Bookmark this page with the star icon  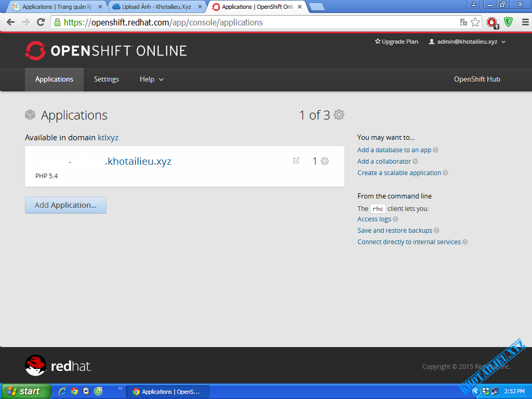click(x=475, y=22)
